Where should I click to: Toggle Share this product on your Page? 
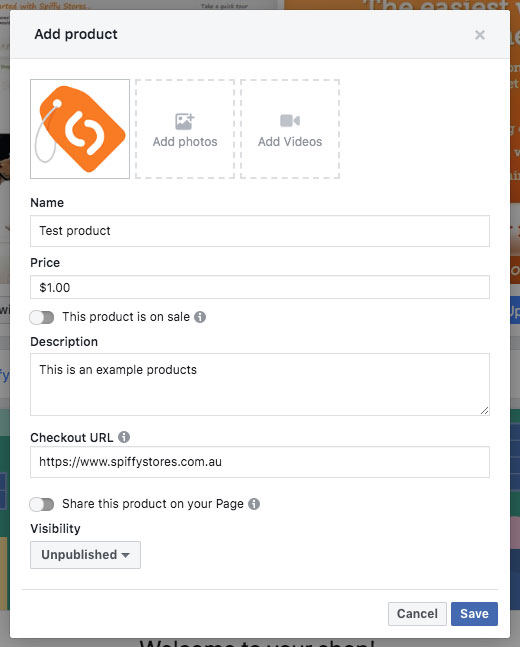tap(42, 504)
